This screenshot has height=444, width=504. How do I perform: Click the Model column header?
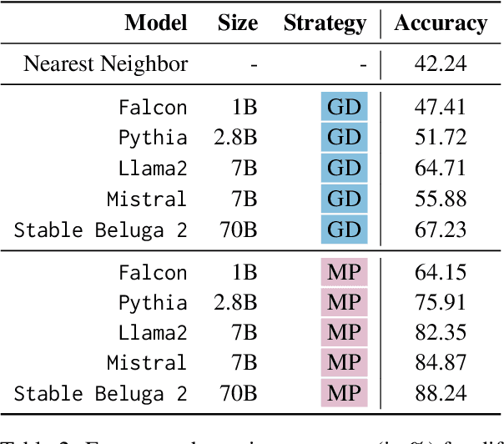[x=156, y=23]
